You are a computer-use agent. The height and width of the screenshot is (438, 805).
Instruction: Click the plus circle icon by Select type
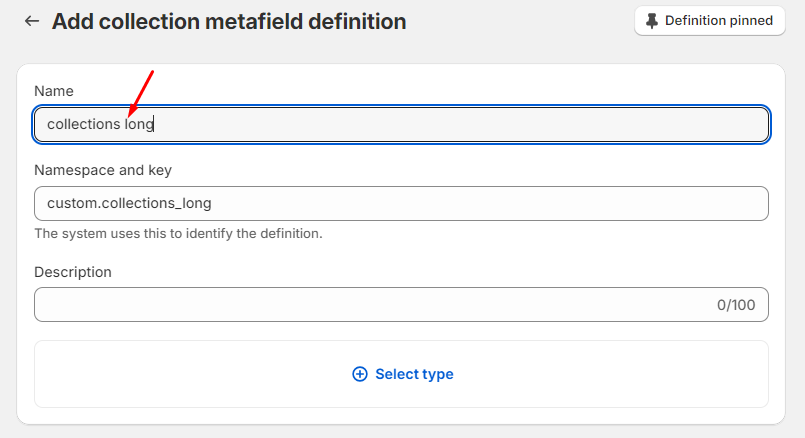[x=360, y=374]
